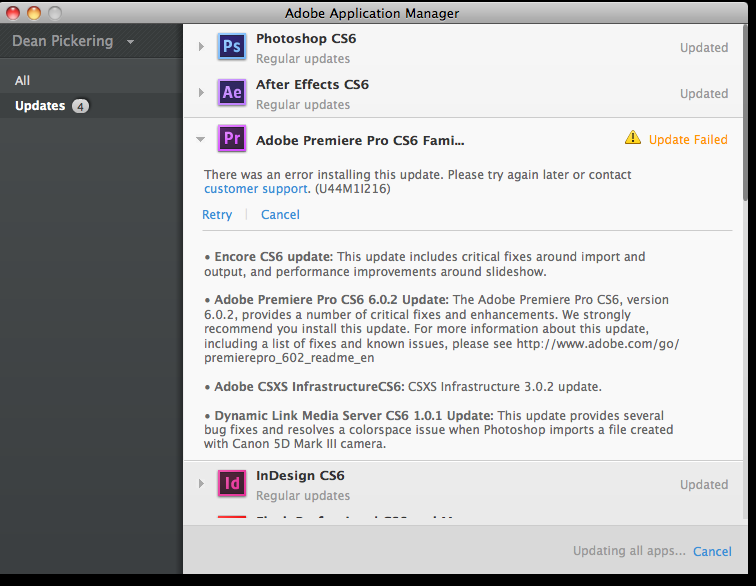Click the Updates count badge
This screenshot has width=756, height=586.
click(81, 106)
